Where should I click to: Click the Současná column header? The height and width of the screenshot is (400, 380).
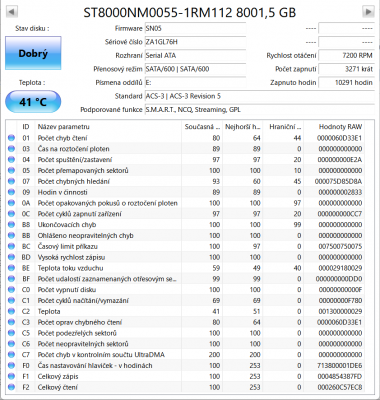tap(202, 127)
